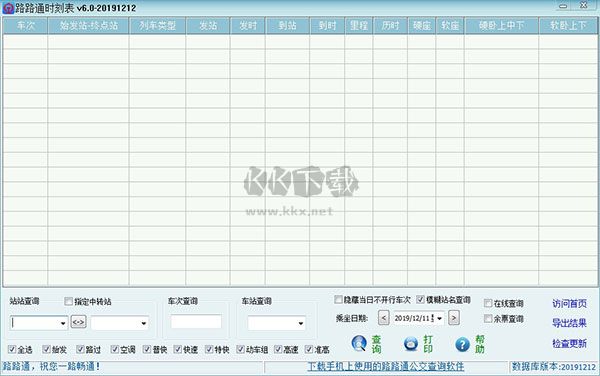Click the 硬座 column header
The image size is (600, 376).
tap(422, 26)
